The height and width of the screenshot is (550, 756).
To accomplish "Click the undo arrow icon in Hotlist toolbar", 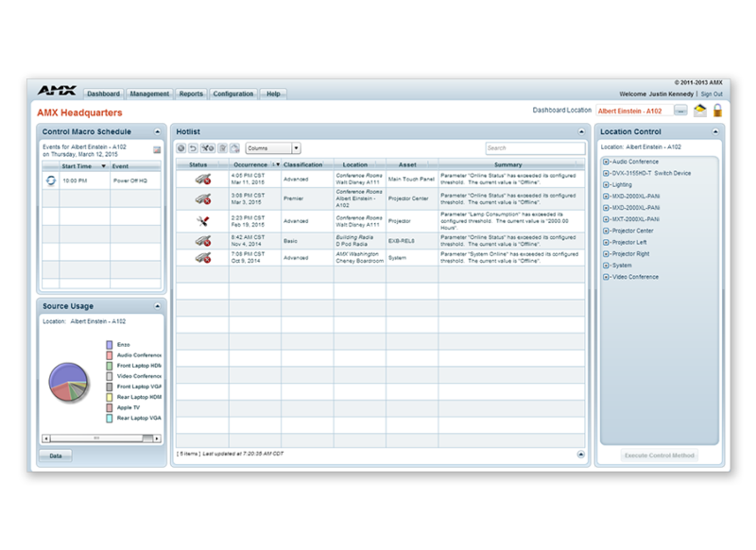I will (194, 148).
